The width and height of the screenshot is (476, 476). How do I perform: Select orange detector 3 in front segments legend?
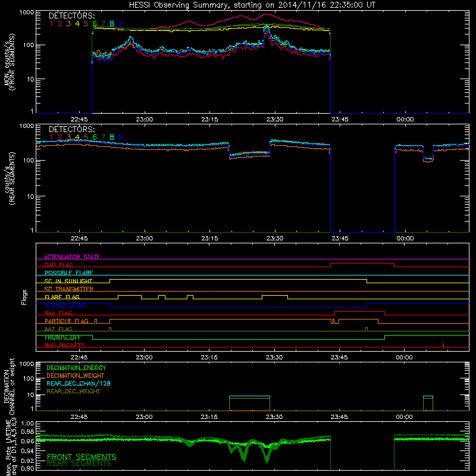68,23
